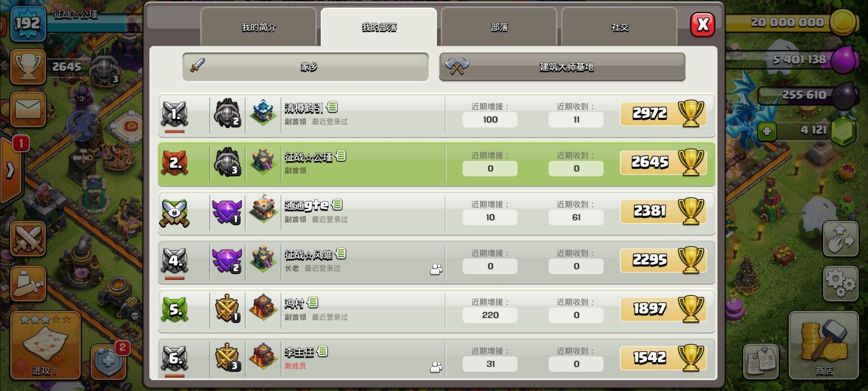Expand the left side arrow panel
The image size is (868, 391).
tap(10, 171)
